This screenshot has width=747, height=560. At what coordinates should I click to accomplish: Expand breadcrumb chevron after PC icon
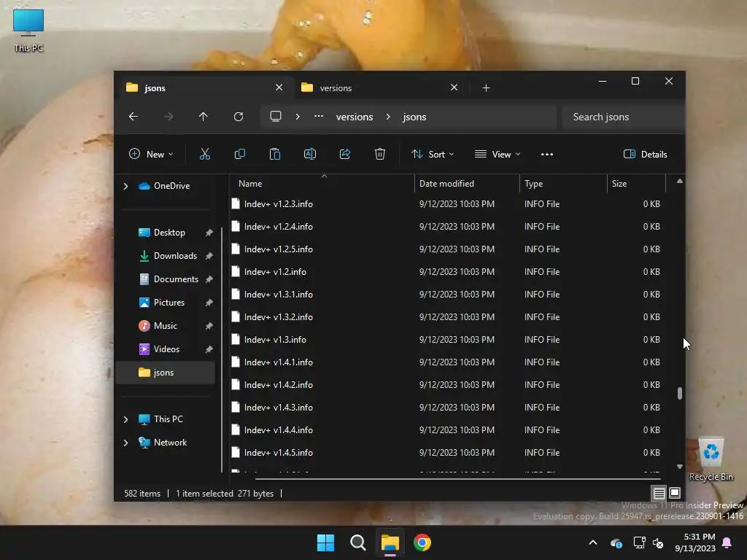coord(298,117)
